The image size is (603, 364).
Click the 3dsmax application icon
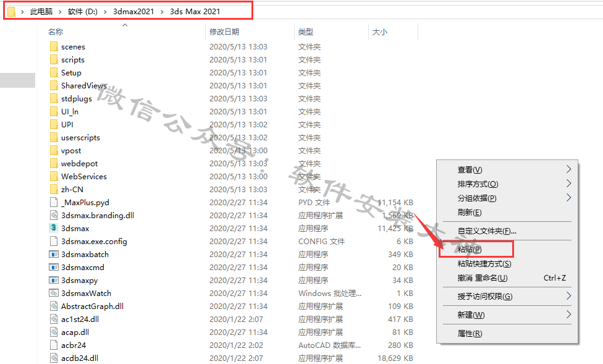pyautogui.click(x=54, y=228)
